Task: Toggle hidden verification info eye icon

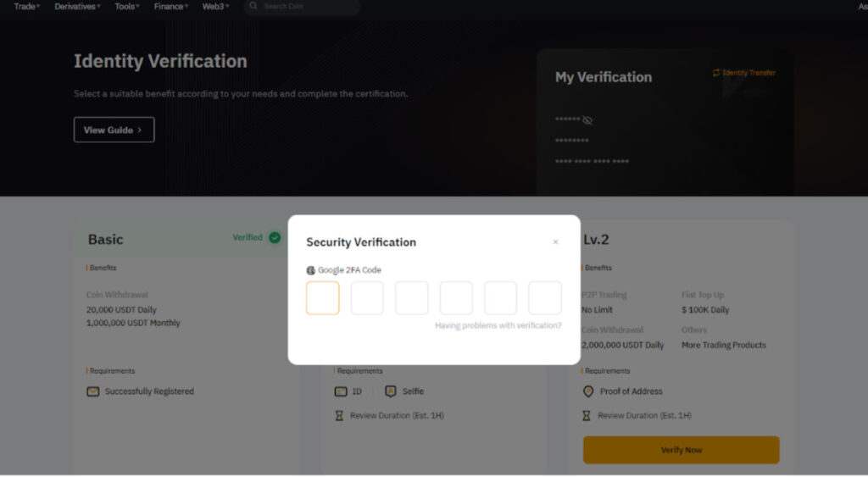Action: (587, 120)
